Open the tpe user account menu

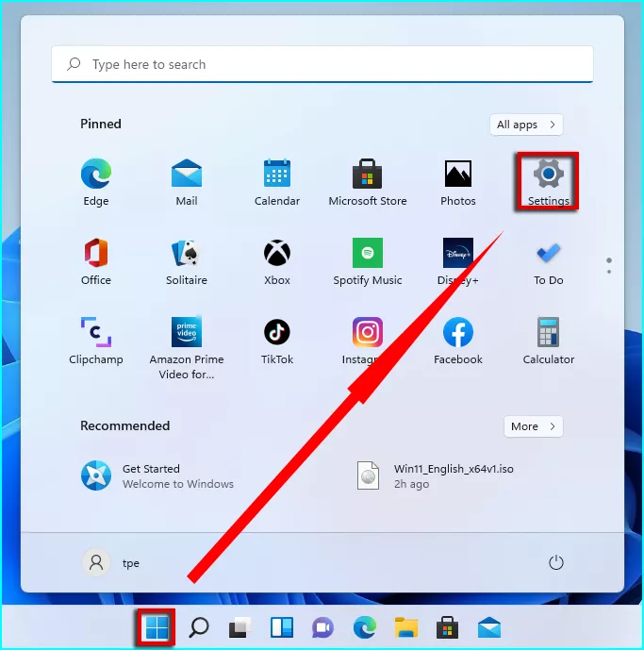110,562
